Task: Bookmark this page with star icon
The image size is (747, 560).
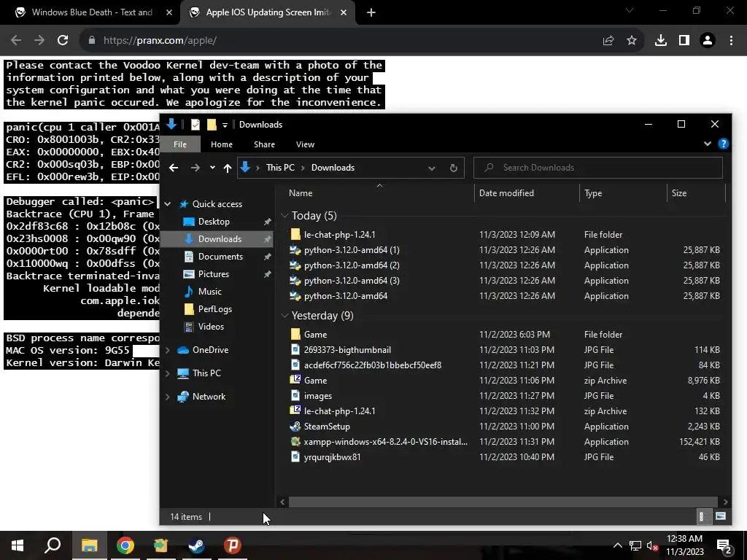Action: pyautogui.click(x=632, y=41)
